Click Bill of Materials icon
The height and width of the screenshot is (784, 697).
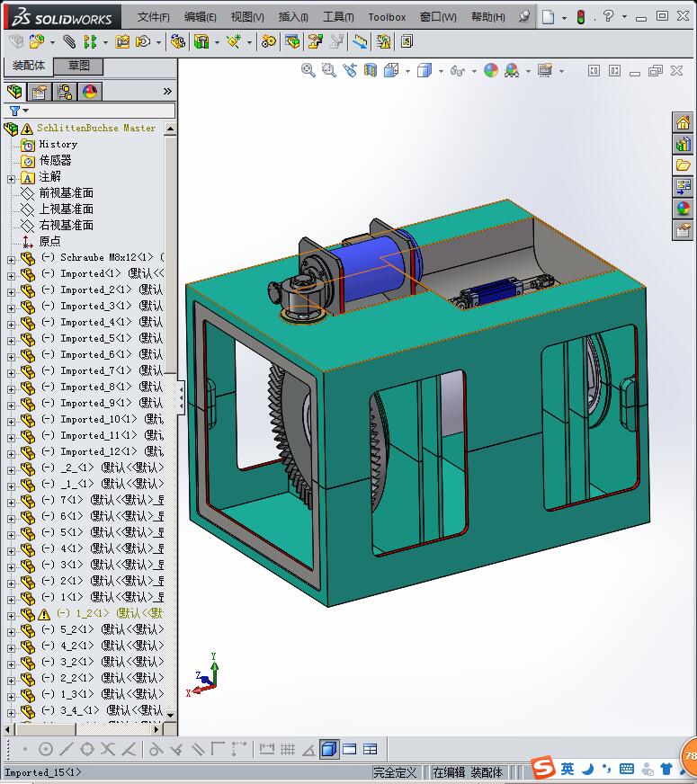tap(292, 41)
